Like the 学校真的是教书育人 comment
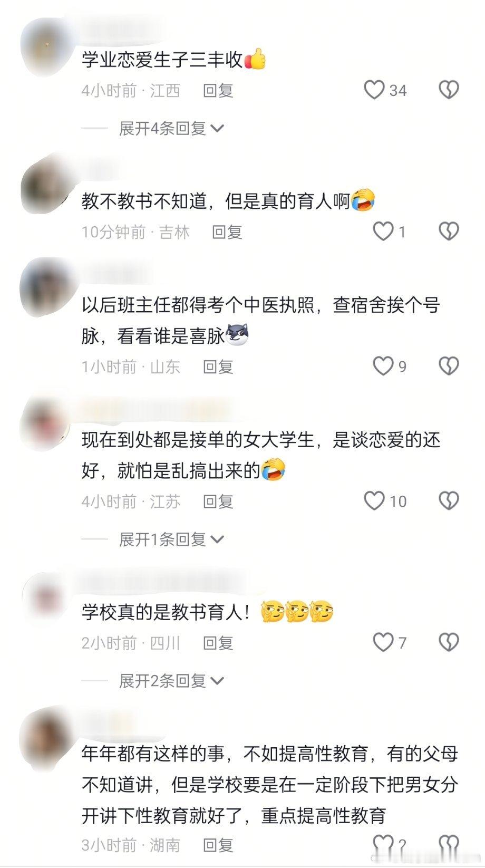 tap(383, 642)
